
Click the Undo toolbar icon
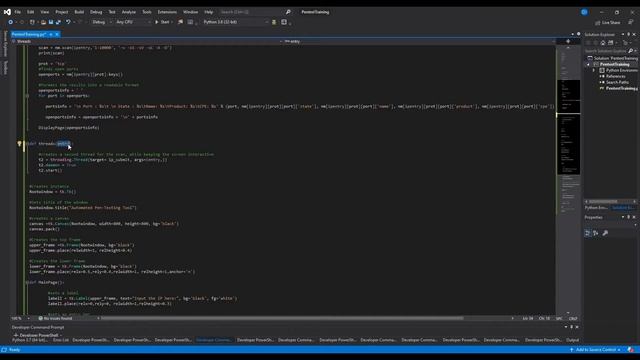(x=68, y=22)
